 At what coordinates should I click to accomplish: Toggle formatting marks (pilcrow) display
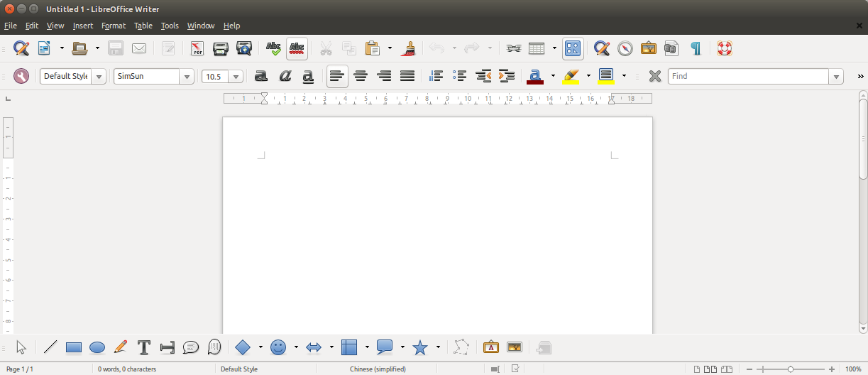[696, 48]
